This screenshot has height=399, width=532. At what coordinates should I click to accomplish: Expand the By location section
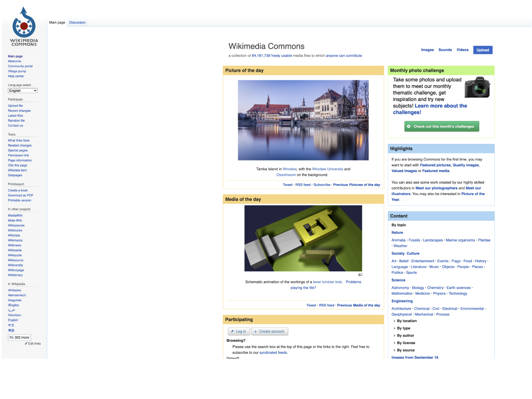coord(406,321)
